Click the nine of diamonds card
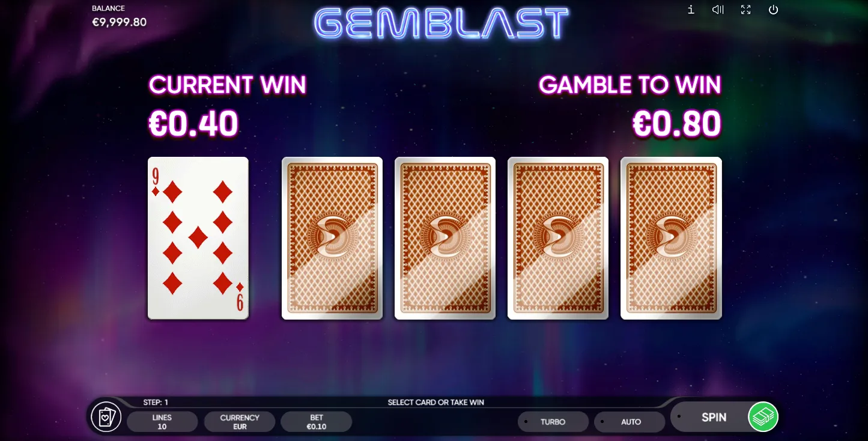868x441 pixels. coord(198,238)
